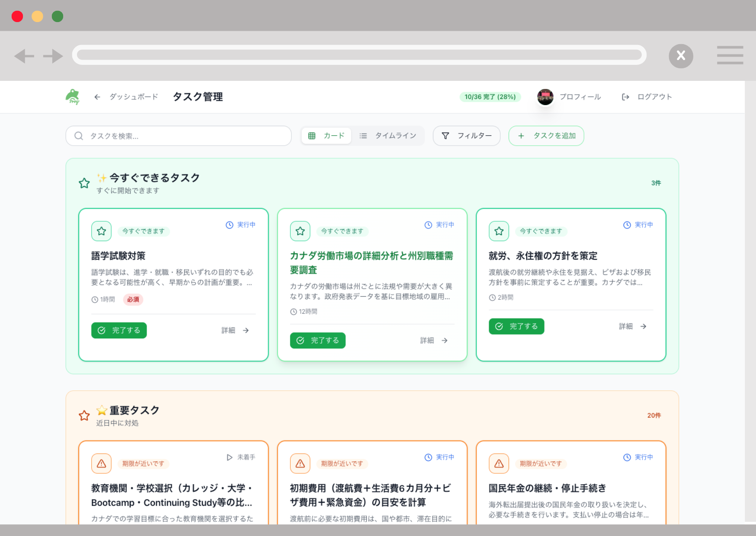Viewport: 756px width, 536px height.
Task: Click the star icon beside 今すぐできるタスク heading
Action: tap(84, 183)
